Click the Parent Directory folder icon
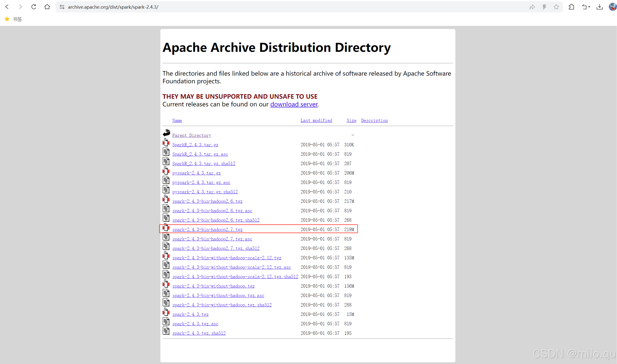This screenshot has width=617, height=364. click(166, 133)
